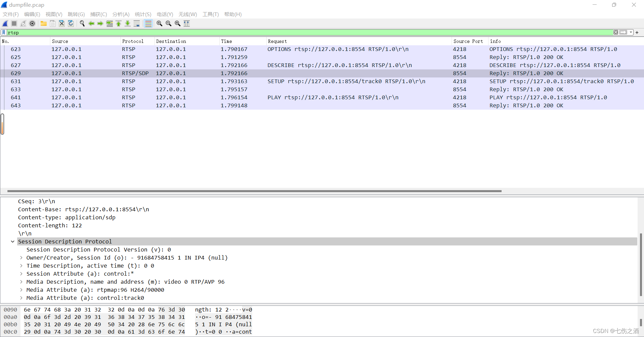Zoom out of packet text
The image size is (644, 337).
pyautogui.click(x=169, y=23)
